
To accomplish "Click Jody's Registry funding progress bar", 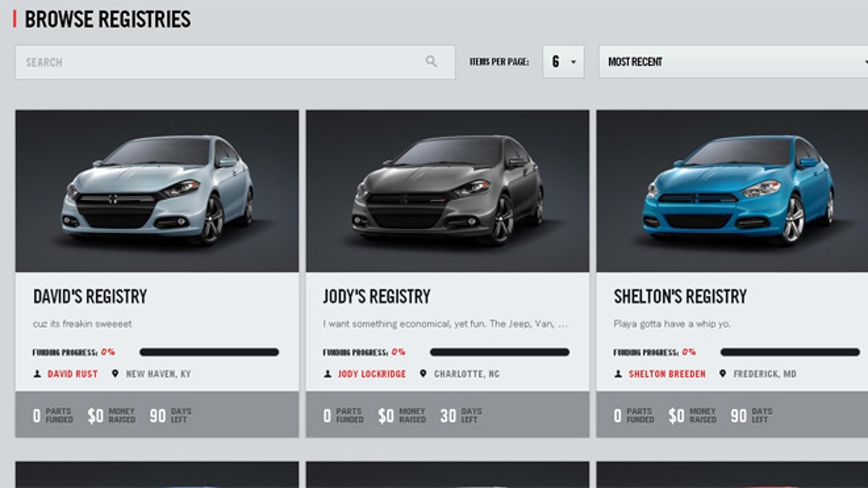I will tap(500, 352).
